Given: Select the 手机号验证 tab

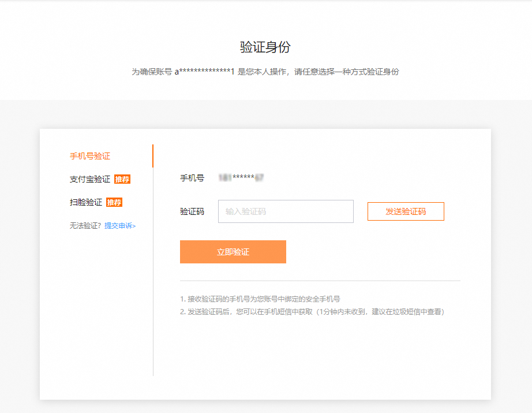Looking at the screenshot, I should [x=90, y=156].
